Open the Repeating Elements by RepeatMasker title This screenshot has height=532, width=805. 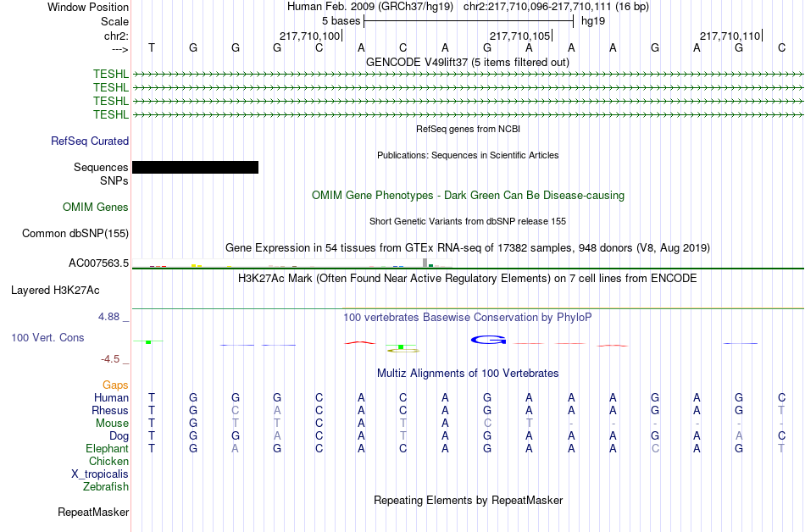[x=468, y=500]
